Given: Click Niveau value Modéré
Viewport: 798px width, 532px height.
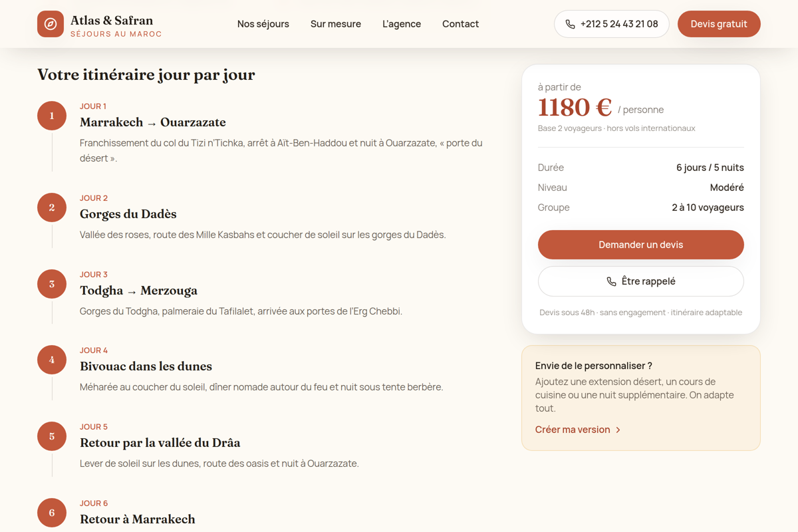Looking at the screenshot, I should (727, 188).
